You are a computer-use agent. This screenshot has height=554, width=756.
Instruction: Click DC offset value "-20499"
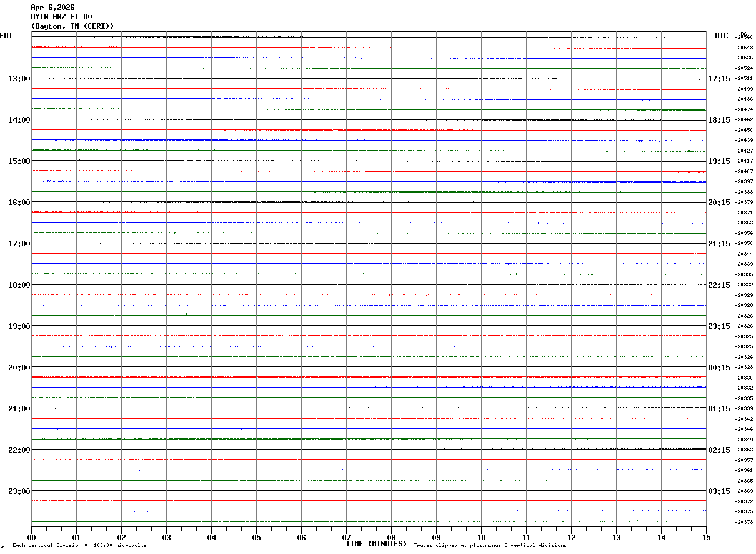click(744, 89)
